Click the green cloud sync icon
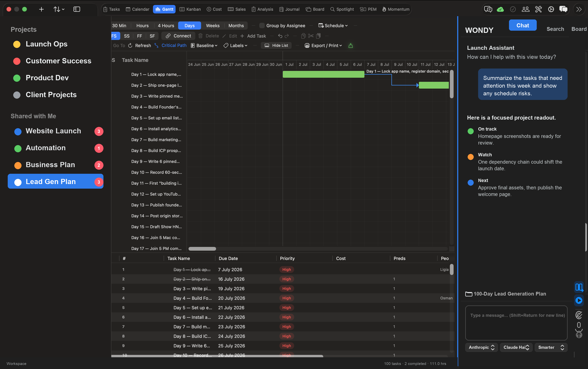The image size is (588, 369). coord(500,9)
